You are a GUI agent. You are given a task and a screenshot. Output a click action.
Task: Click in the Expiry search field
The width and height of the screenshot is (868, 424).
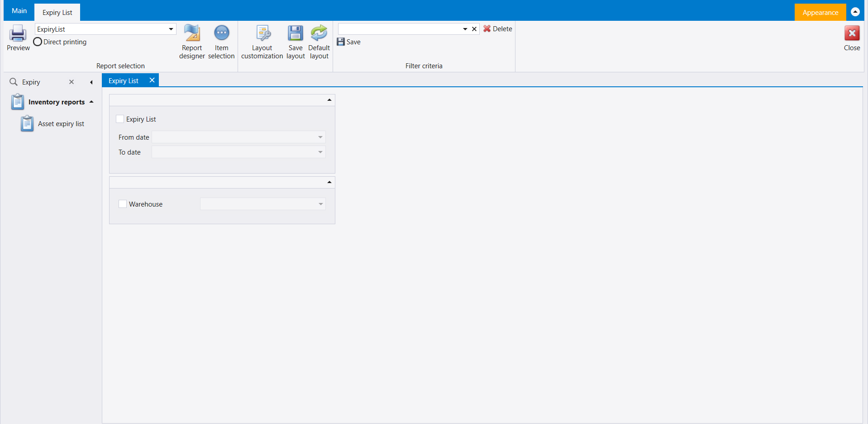[43, 82]
